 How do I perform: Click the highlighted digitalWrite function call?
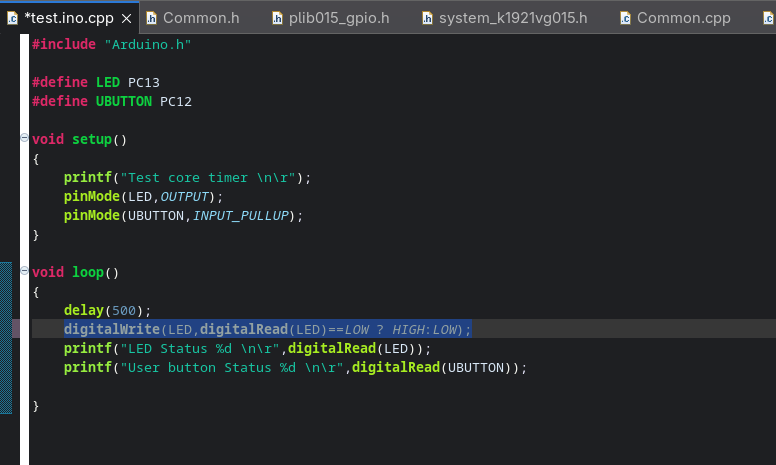tap(110, 329)
